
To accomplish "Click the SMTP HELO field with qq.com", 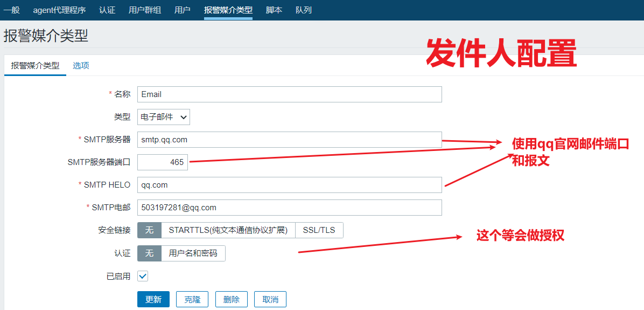I will (290, 185).
